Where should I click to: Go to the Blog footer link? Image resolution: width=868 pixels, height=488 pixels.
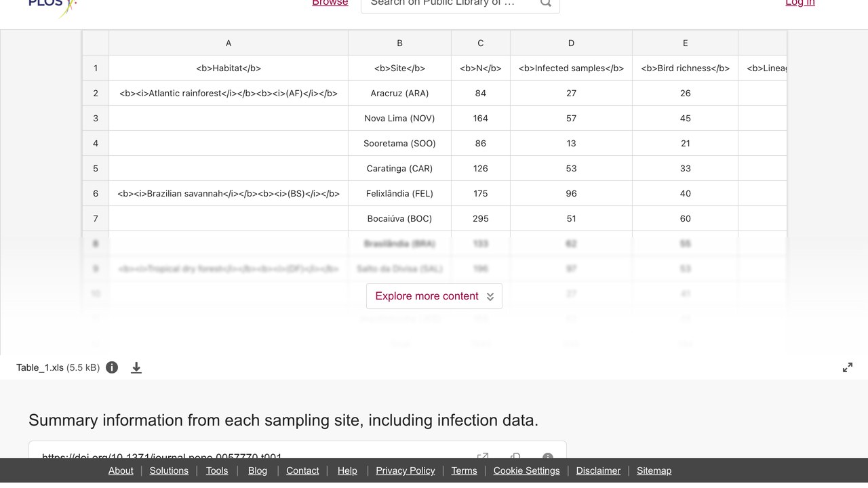point(258,470)
